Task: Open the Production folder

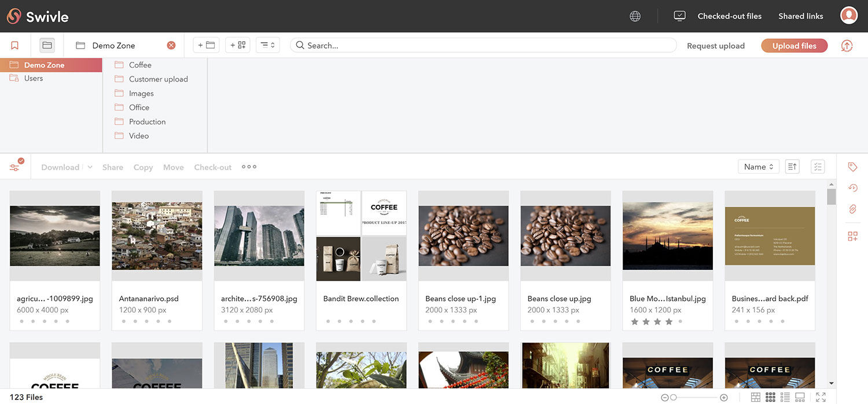Action: pyautogui.click(x=147, y=122)
